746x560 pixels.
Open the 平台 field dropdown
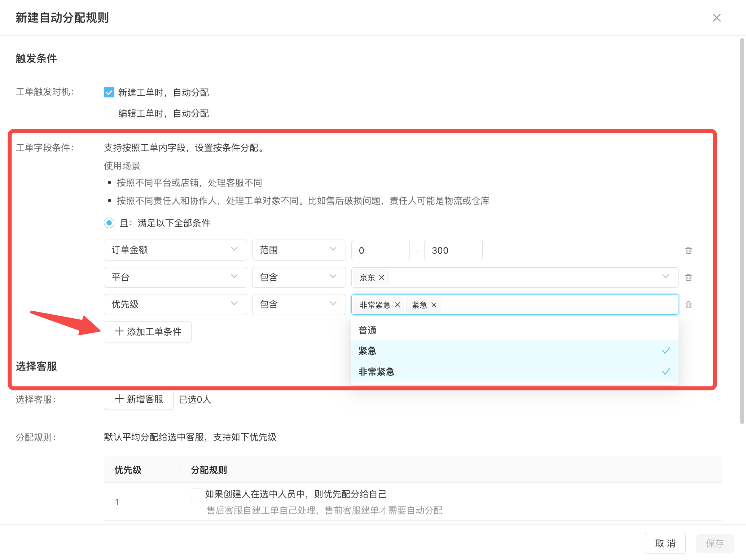click(175, 277)
